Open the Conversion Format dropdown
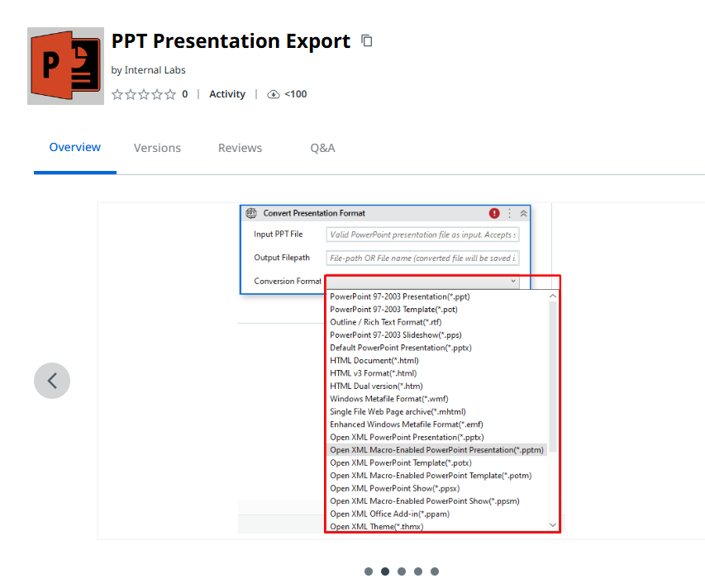This screenshot has width=705, height=588. (422, 282)
